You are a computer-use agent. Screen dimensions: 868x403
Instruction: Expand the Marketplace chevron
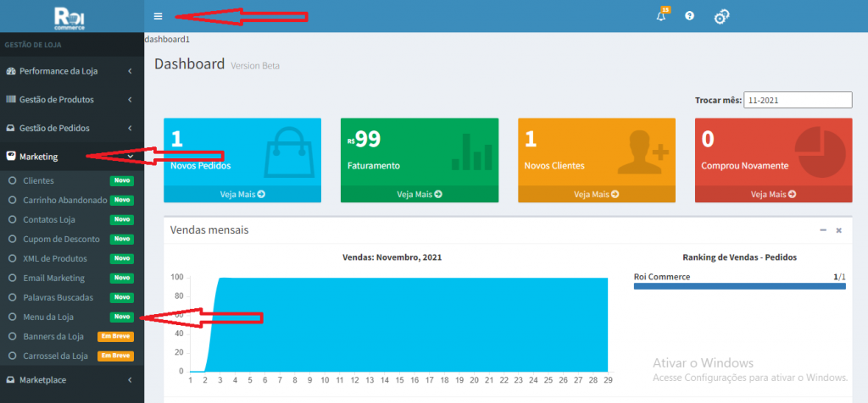[x=130, y=380]
